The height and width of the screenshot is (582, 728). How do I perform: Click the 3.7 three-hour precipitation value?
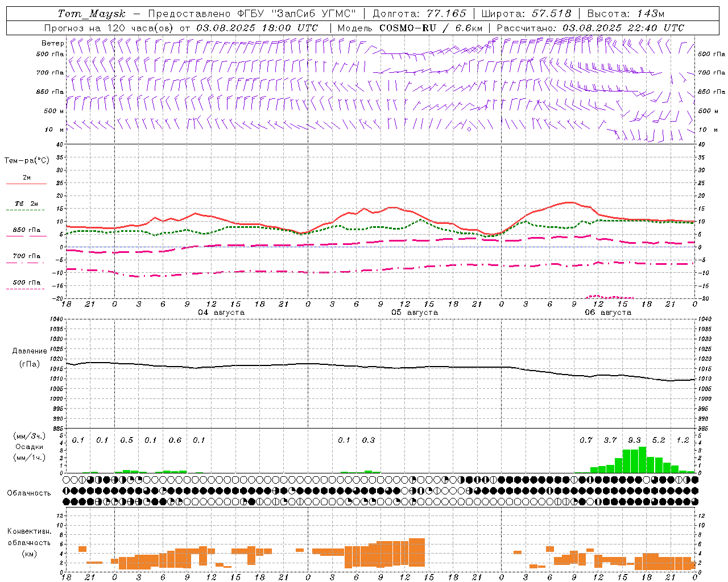point(610,440)
